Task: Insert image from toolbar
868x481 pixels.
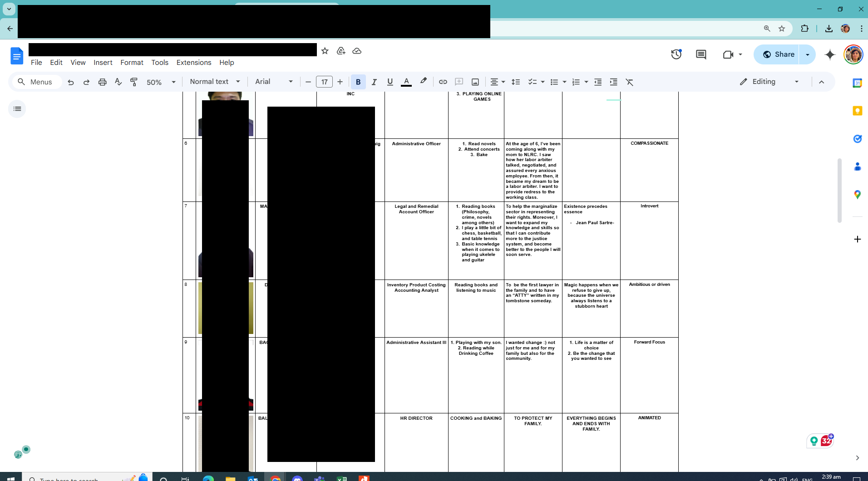Action: tap(475, 82)
